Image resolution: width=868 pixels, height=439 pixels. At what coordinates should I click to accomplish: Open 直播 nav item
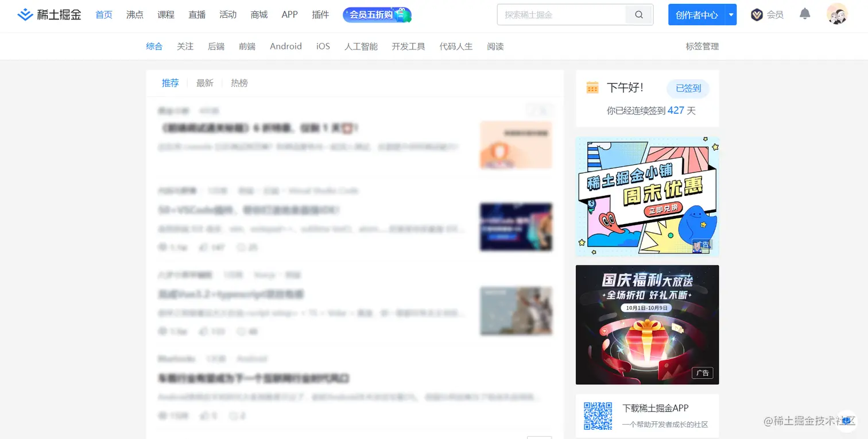pyautogui.click(x=197, y=15)
